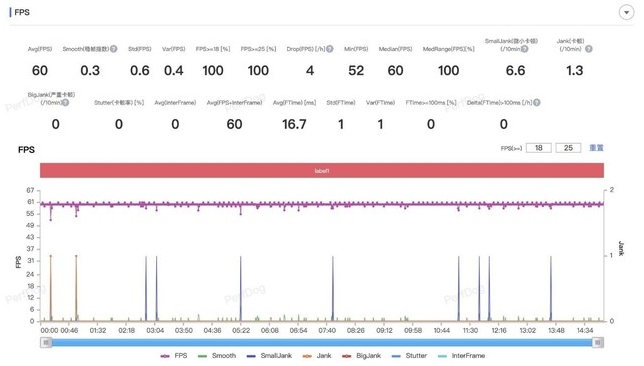This screenshot has width=644, height=366.
Task: Click the FPS threshold field showing 18
Action: (x=538, y=148)
